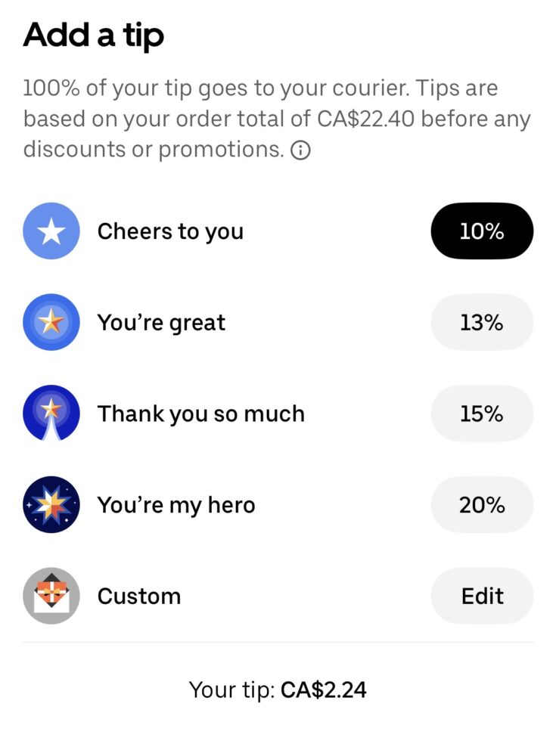This screenshot has height=756, width=556.
Task: Select the 15% tip pill
Action: point(482,414)
